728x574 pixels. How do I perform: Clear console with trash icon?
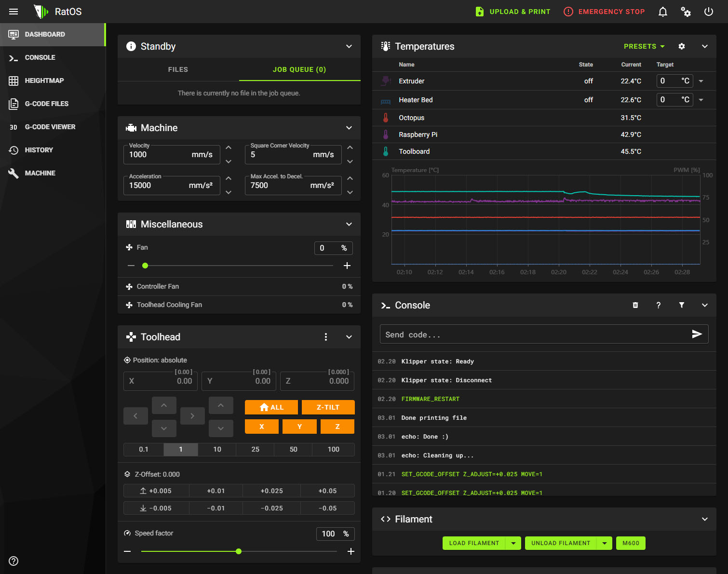click(x=635, y=305)
